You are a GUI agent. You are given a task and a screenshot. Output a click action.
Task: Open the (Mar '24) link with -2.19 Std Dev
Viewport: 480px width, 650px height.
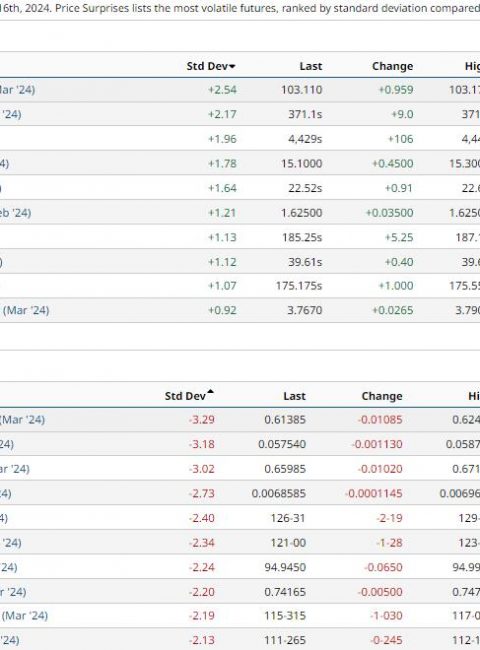tap(24, 616)
